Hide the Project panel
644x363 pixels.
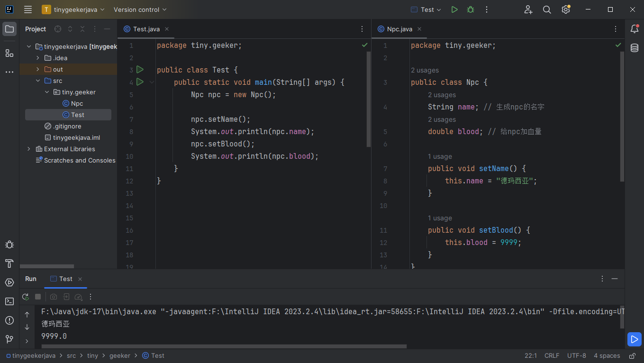(107, 29)
